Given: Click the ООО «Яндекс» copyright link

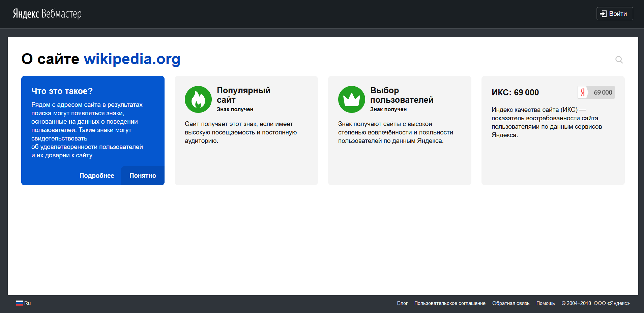Looking at the screenshot, I should pyautogui.click(x=612, y=303).
